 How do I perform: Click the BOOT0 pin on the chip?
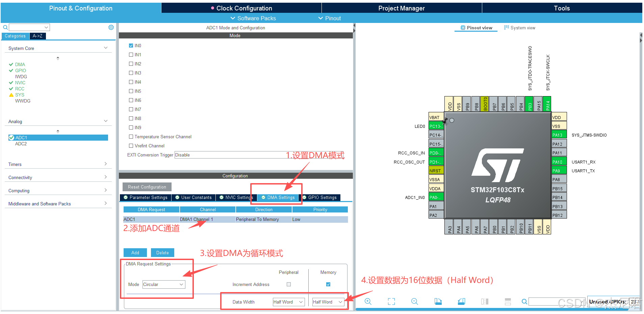click(x=485, y=104)
